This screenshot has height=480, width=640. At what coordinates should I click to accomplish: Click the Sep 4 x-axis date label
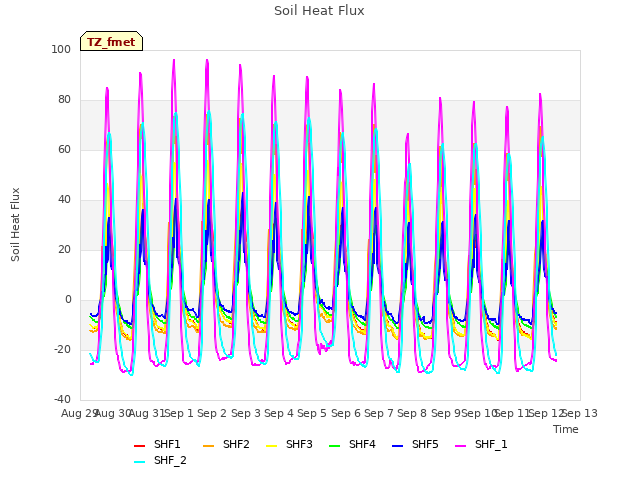[279, 413]
